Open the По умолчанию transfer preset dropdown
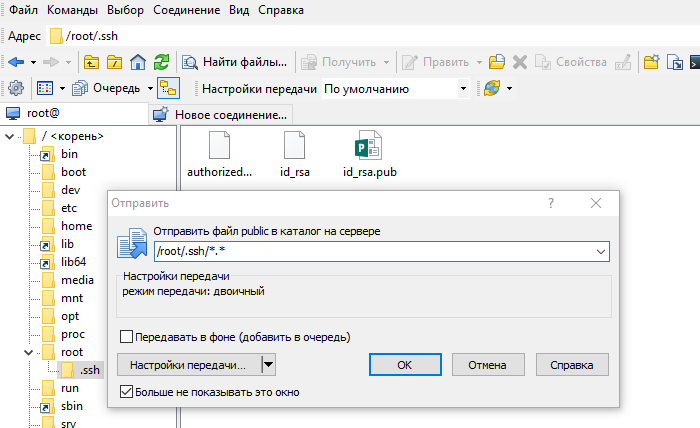 [x=463, y=88]
